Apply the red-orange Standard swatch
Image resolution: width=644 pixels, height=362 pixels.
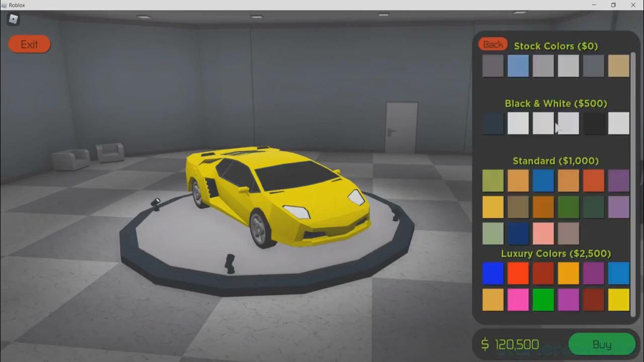[x=594, y=180]
